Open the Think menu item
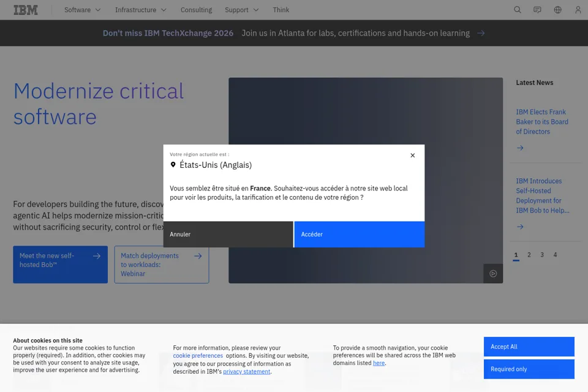The height and width of the screenshot is (392, 588). 281,10
